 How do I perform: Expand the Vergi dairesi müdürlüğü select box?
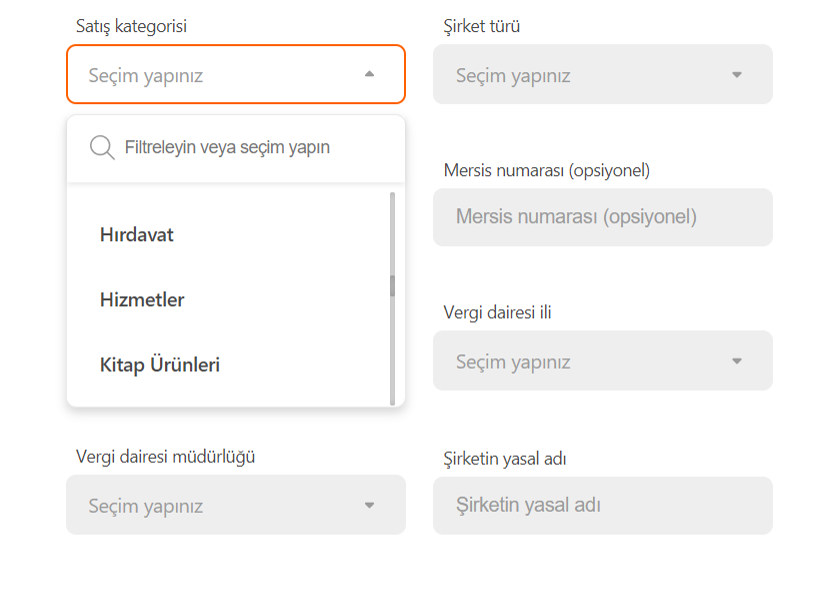click(x=235, y=505)
